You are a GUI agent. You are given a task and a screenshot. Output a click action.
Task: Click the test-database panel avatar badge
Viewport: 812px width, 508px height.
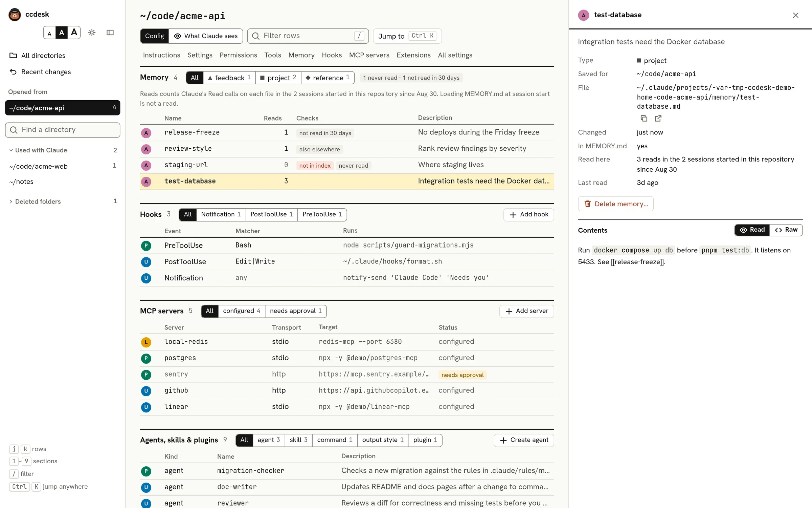583,15
